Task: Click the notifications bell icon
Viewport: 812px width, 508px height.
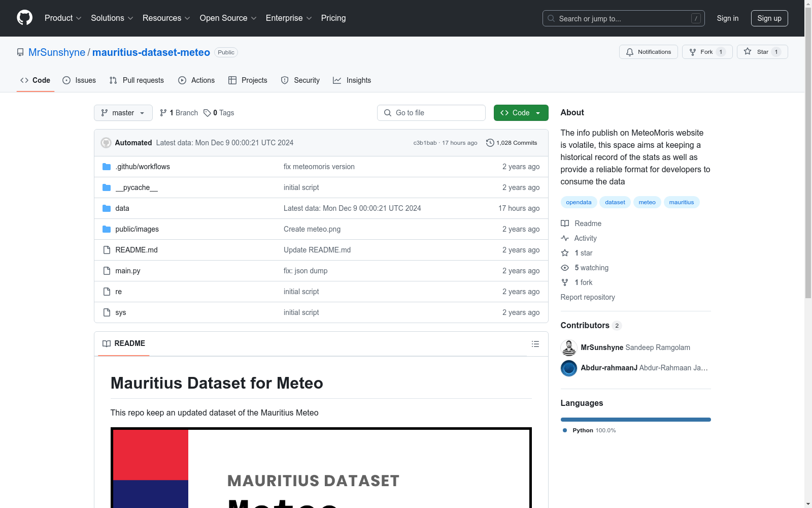Action: coord(630,52)
